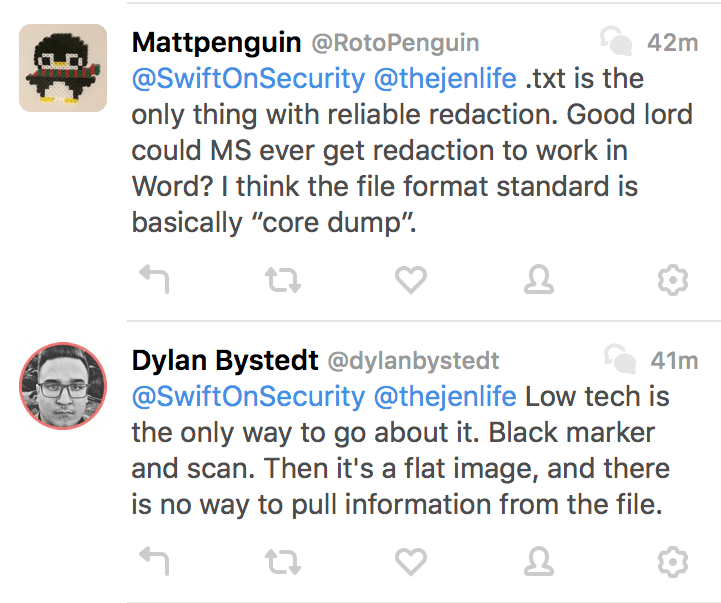Open @thejenlife mention in Dylan's tweet
The height and width of the screenshot is (603, 721).
coord(444,397)
